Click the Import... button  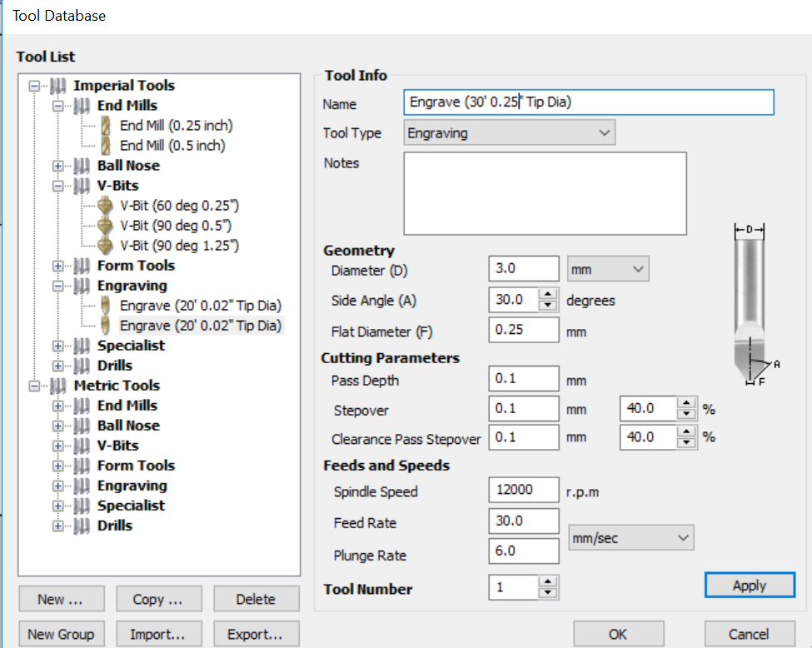[x=159, y=634]
